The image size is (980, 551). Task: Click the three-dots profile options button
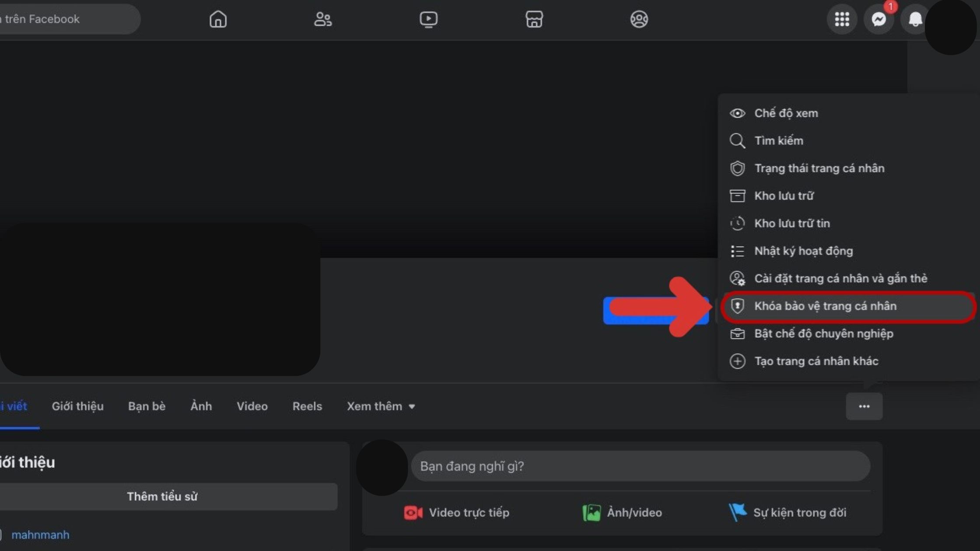click(864, 406)
